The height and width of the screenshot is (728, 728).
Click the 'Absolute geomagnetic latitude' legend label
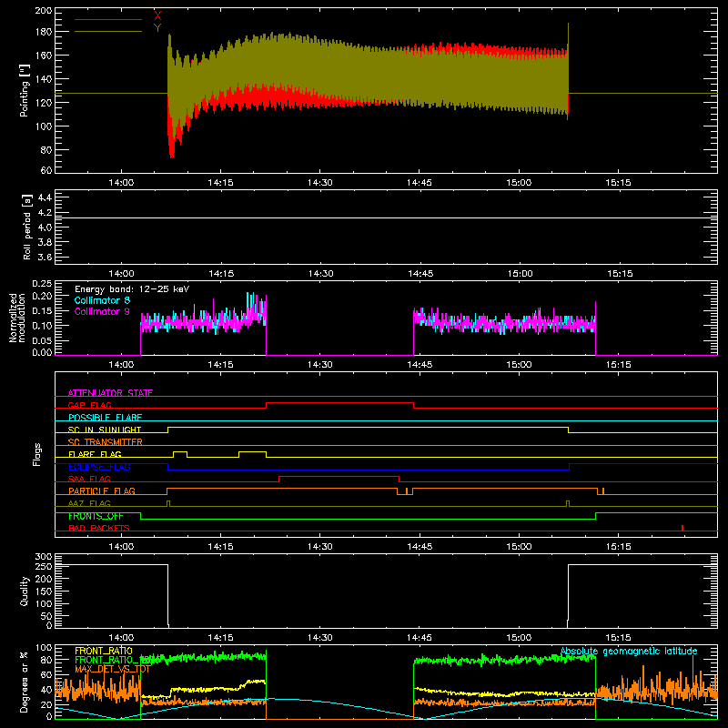tap(629, 652)
